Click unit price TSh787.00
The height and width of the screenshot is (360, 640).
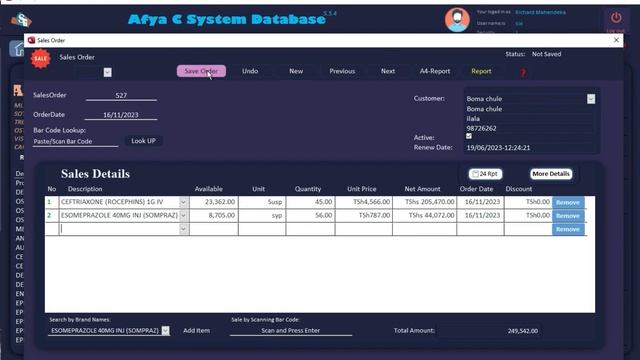(x=364, y=216)
